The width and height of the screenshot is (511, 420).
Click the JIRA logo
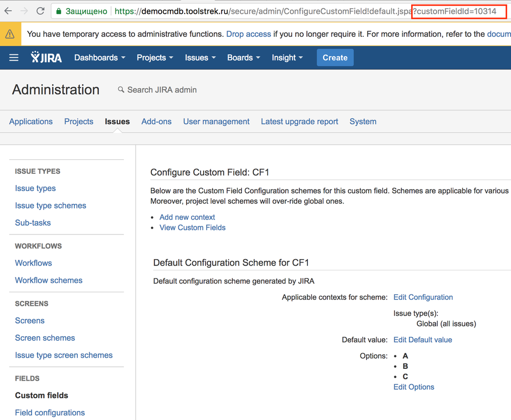coord(47,58)
